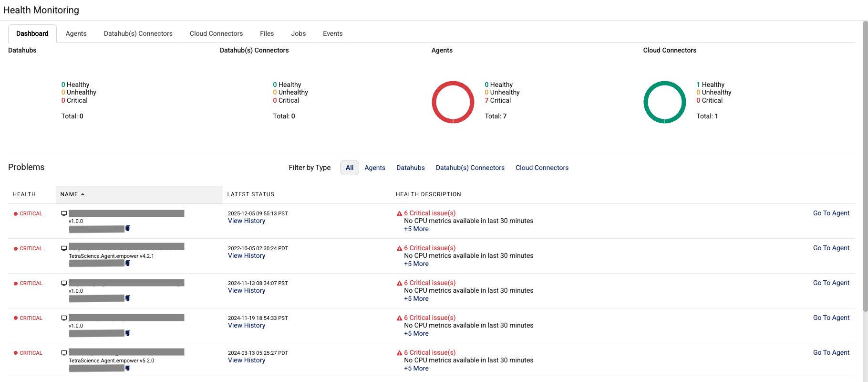Click the monitor icon in the 2022-10-05 row
This screenshot has width=868, height=382.
point(64,248)
